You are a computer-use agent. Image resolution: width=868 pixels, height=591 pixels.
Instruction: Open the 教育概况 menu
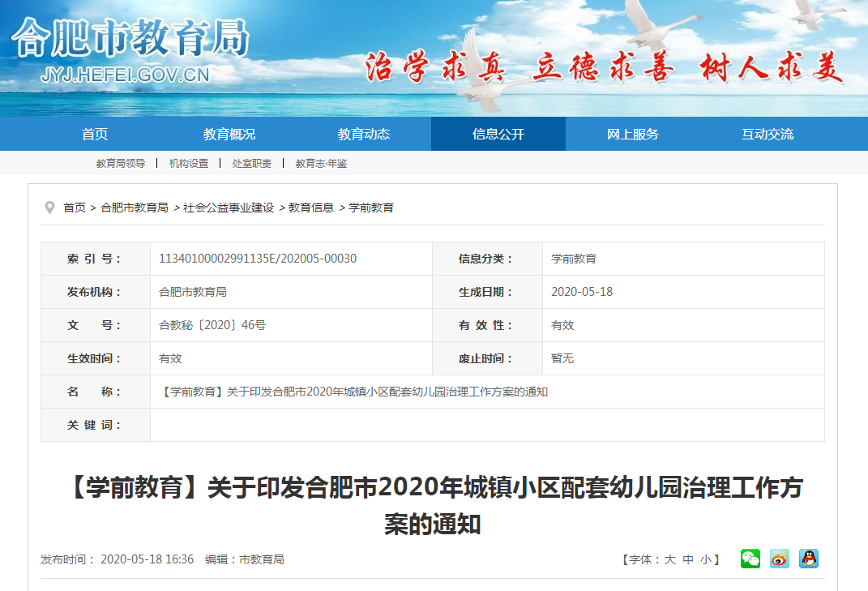[227, 134]
